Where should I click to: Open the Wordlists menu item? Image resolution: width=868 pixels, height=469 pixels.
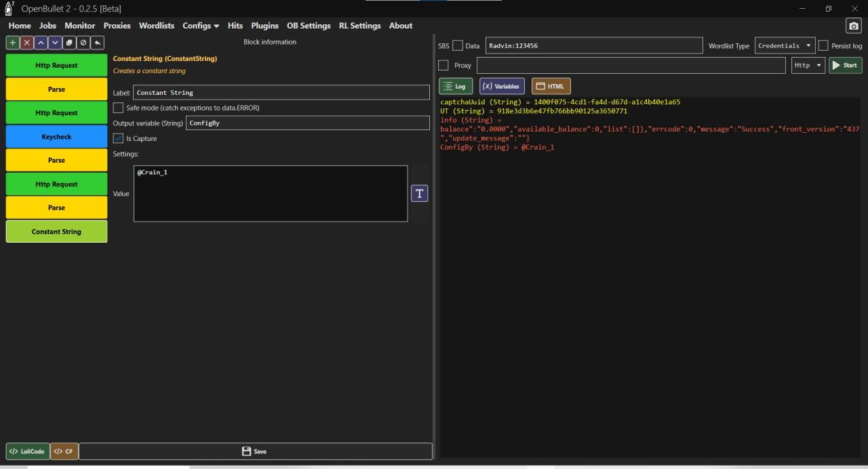tap(157, 26)
